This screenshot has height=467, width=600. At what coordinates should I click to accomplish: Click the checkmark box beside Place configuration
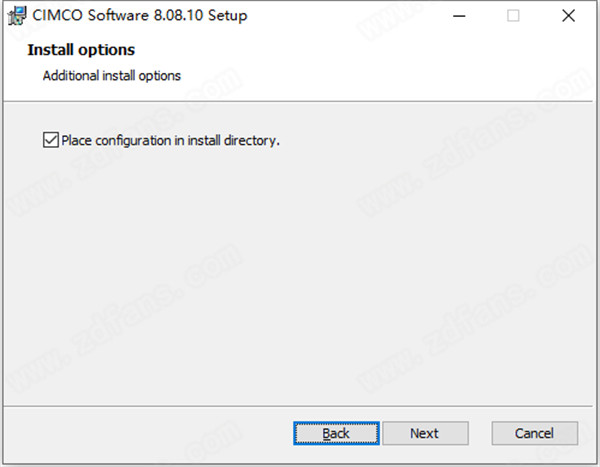(51, 140)
